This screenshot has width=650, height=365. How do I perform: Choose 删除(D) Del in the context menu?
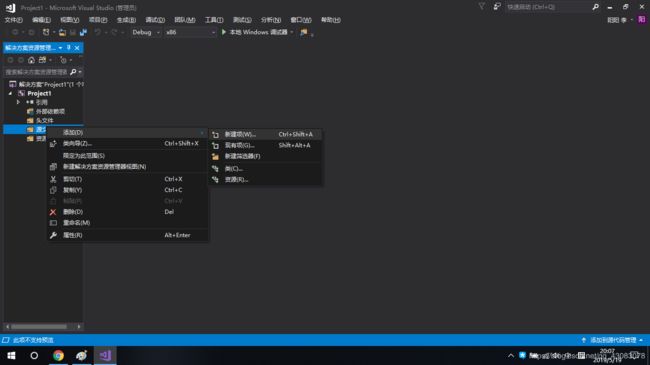[x=128, y=212]
